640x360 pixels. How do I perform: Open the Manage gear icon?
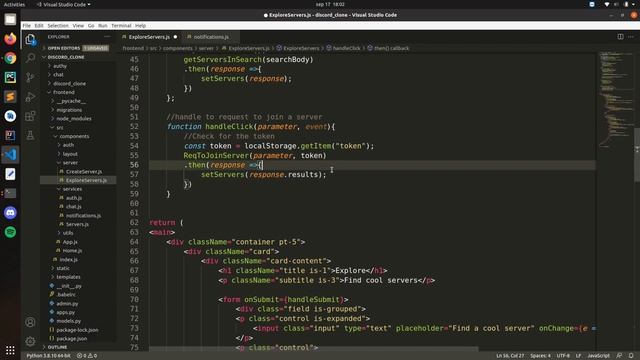(x=31, y=341)
